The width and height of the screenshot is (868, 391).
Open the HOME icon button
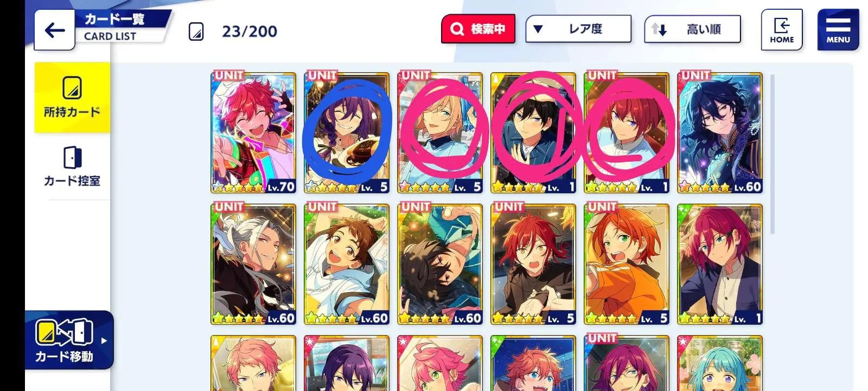click(x=782, y=30)
